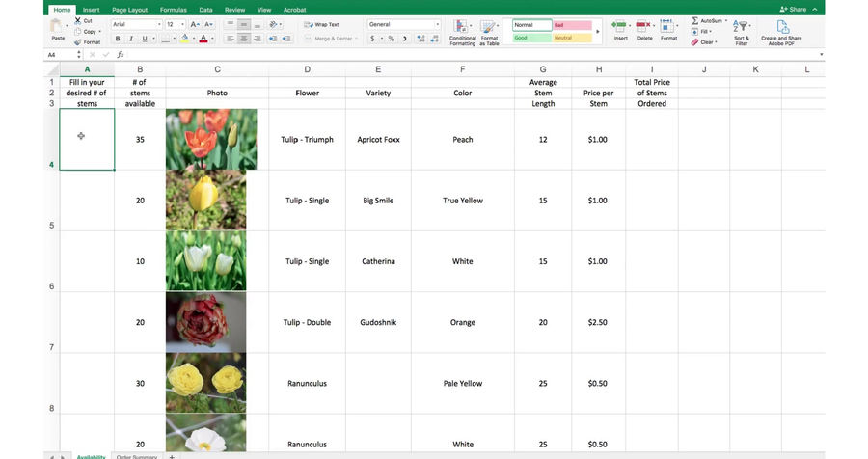The width and height of the screenshot is (868, 459).
Task: Increase font size with larger A
Action: [x=194, y=24]
